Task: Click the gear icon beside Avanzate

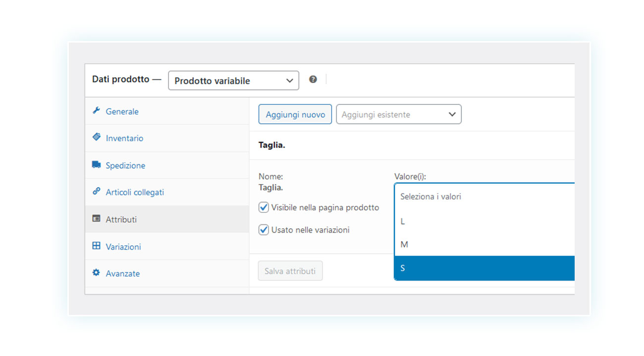Action: (x=96, y=273)
